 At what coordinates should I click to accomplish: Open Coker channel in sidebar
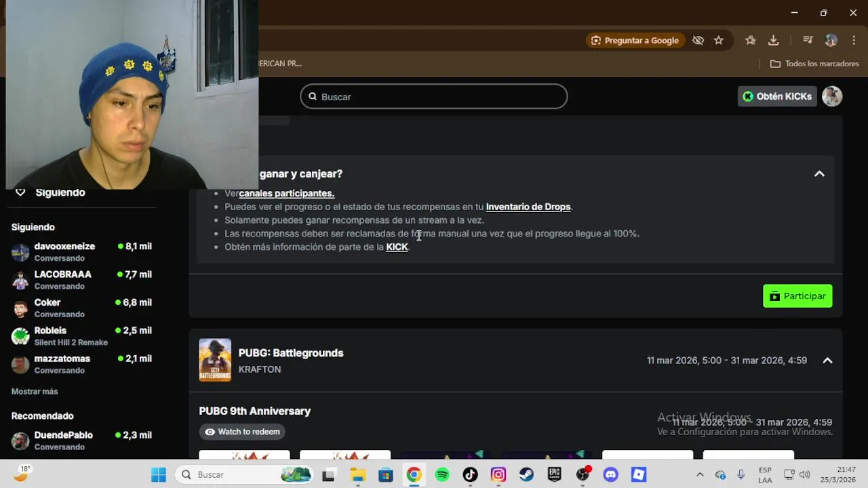coord(81,308)
